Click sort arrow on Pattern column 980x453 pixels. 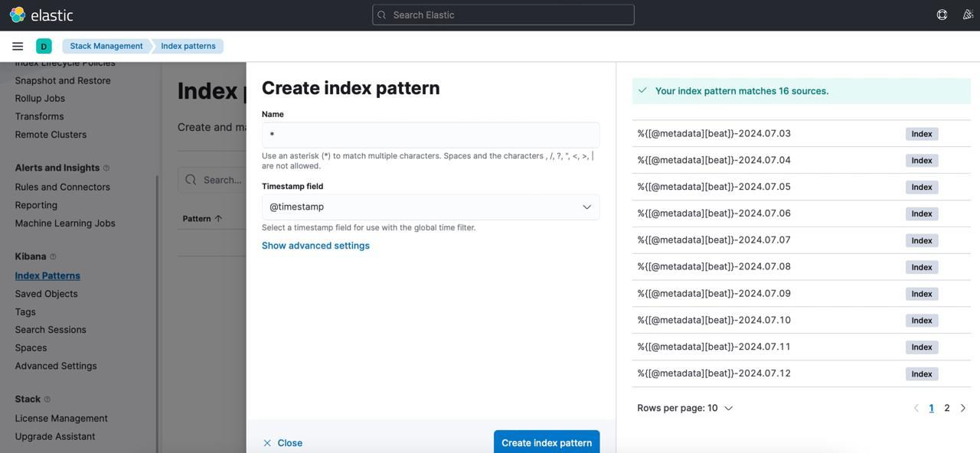(x=218, y=219)
